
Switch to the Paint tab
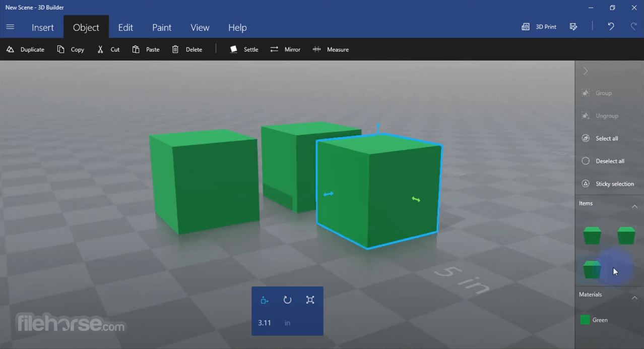[x=162, y=28]
